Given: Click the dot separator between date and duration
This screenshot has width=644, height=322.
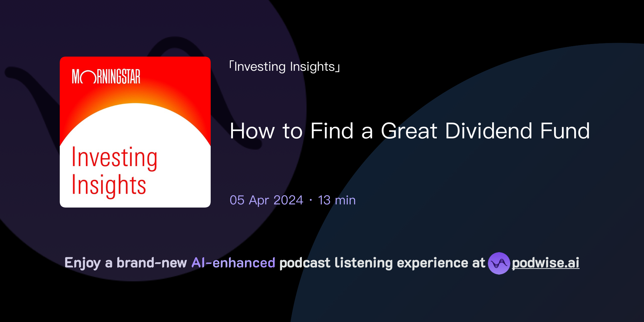Looking at the screenshot, I should (x=310, y=200).
